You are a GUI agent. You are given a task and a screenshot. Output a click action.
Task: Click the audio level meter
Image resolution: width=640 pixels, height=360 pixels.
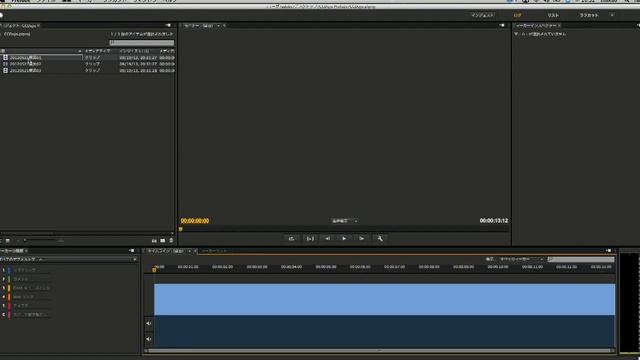tap(630, 303)
